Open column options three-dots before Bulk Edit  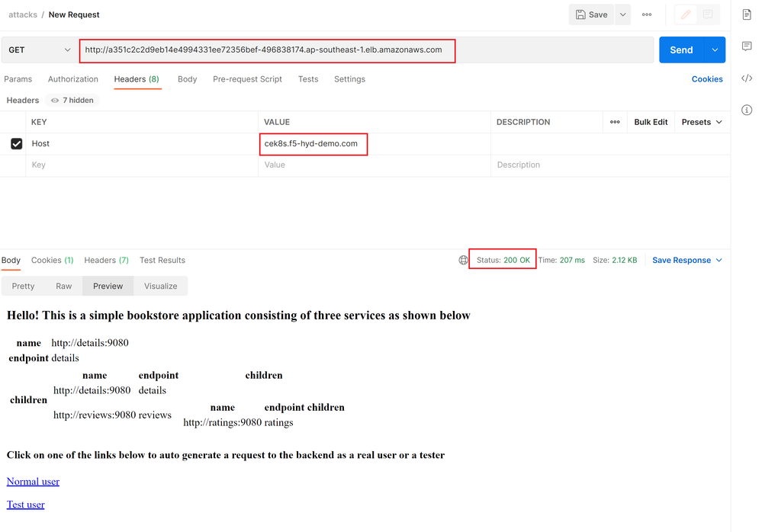[x=615, y=122]
